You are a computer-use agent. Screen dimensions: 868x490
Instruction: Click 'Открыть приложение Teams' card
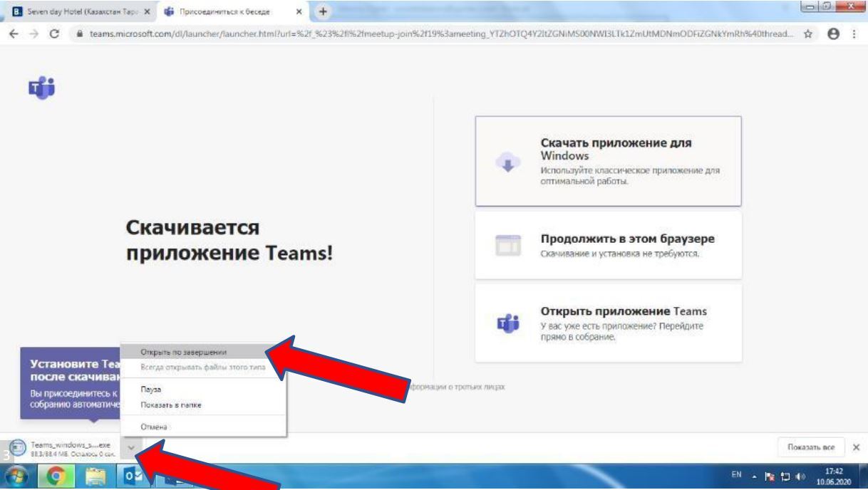(x=609, y=323)
